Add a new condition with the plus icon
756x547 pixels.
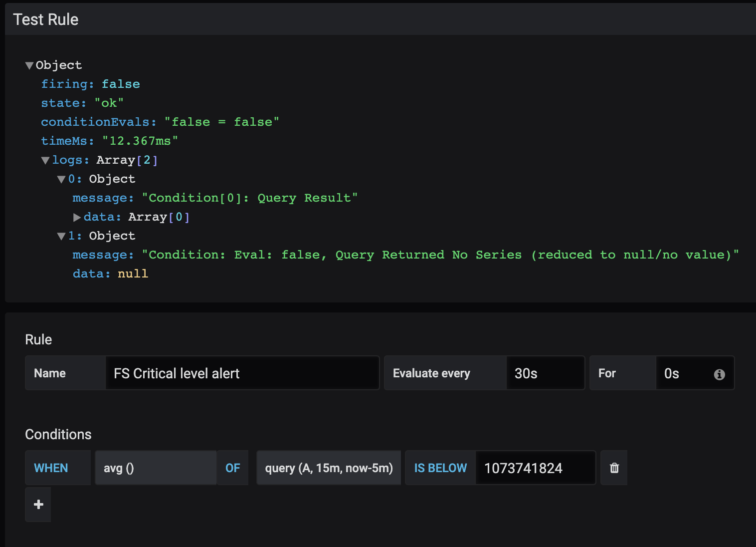[38, 505]
